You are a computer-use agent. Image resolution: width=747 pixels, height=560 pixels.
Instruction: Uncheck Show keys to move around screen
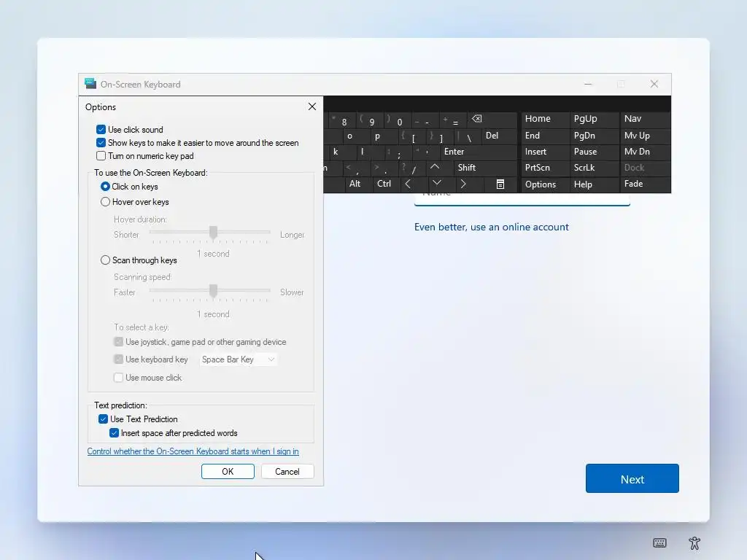point(101,143)
